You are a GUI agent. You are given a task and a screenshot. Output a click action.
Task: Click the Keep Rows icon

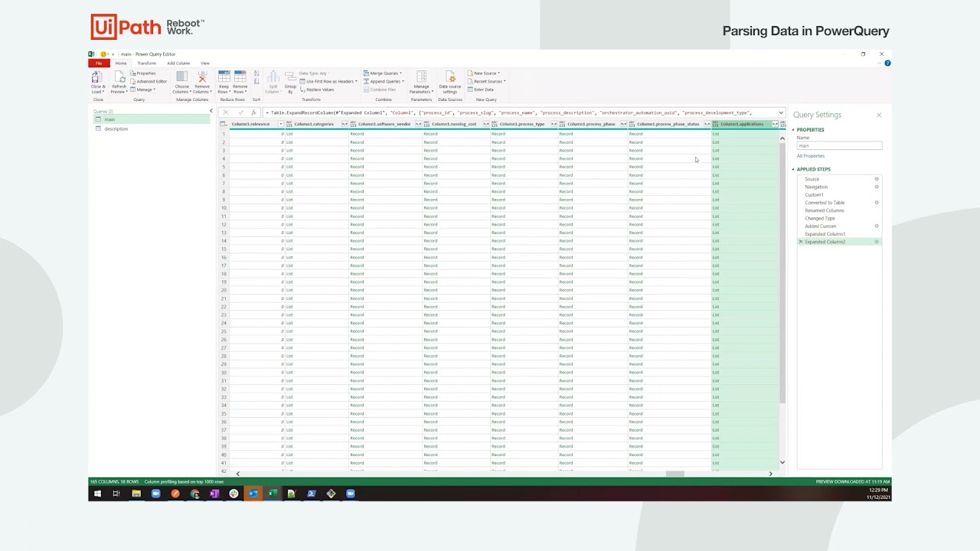pos(224,77)
